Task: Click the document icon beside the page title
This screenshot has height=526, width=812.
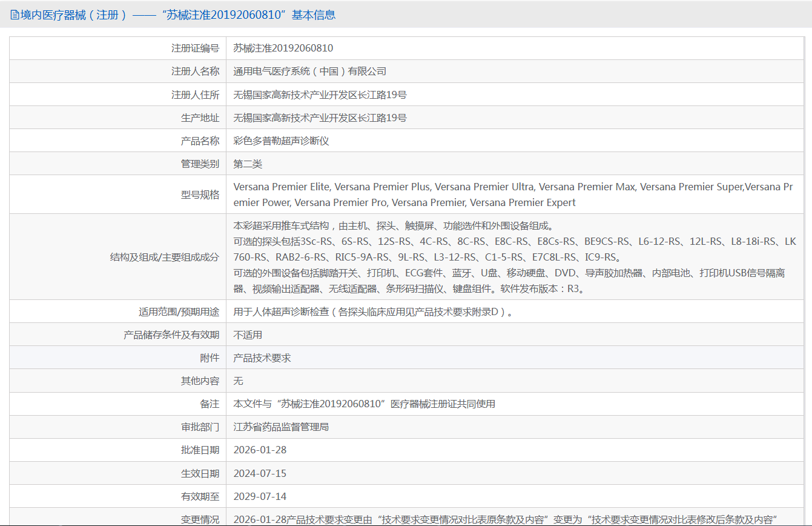Action: click(x=15, y=15)
